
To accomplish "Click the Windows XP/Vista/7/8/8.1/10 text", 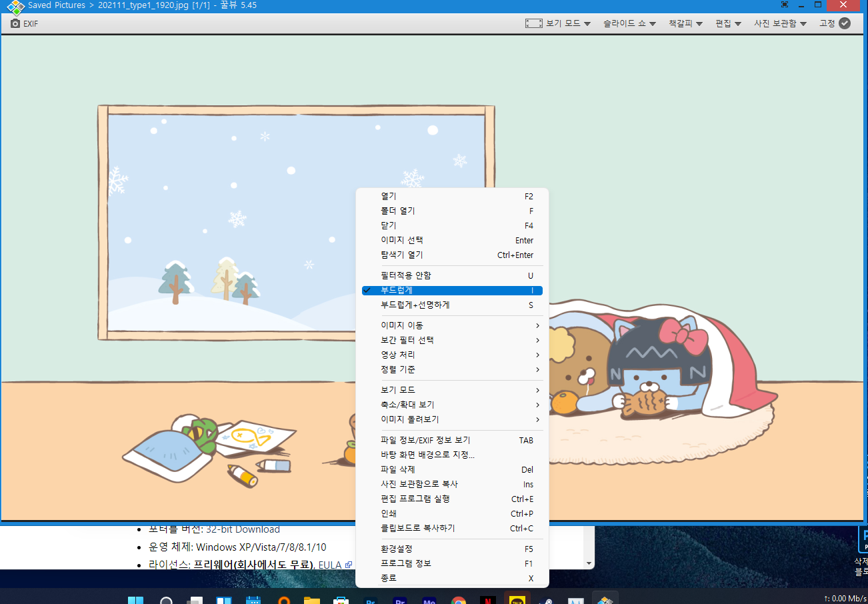I will [261, 547].
